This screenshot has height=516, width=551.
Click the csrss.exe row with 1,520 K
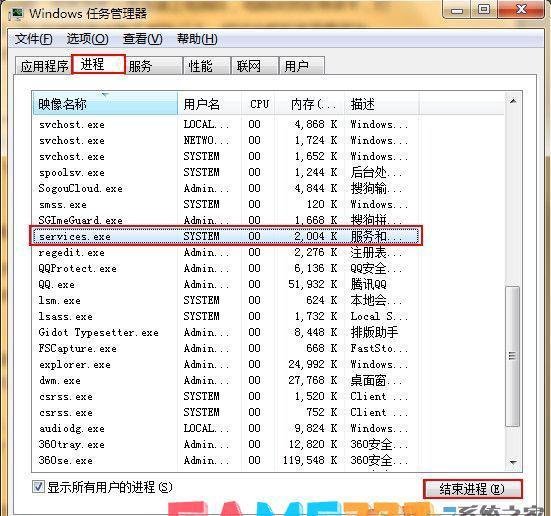click(226, 396)
